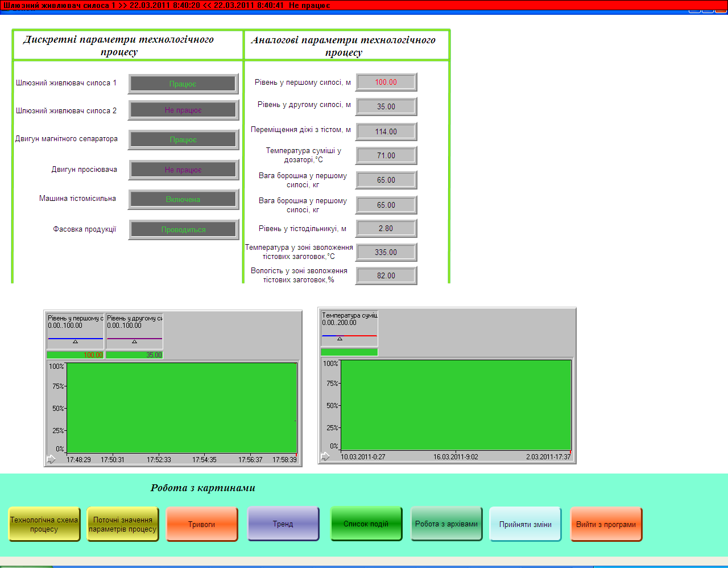Click triangle marker on temperature pen legend

340,339
